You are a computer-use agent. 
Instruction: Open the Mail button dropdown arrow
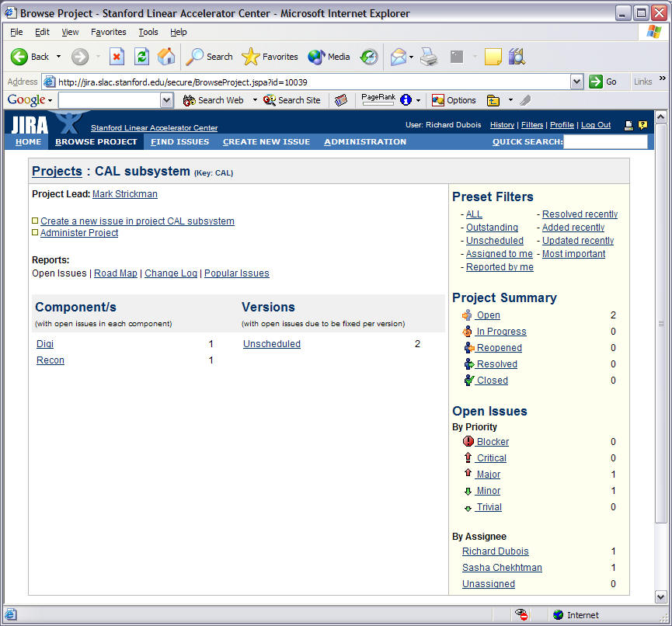[x=412, y=57]
